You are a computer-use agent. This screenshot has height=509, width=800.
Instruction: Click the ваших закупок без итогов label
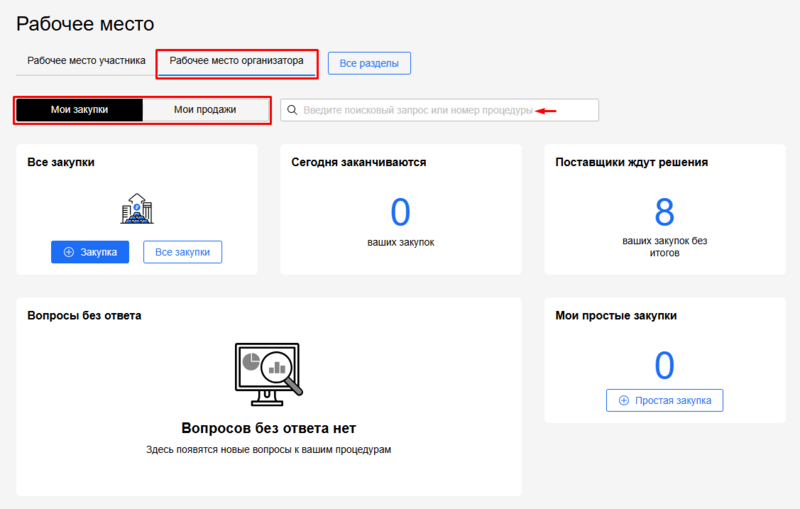[664, 247]
